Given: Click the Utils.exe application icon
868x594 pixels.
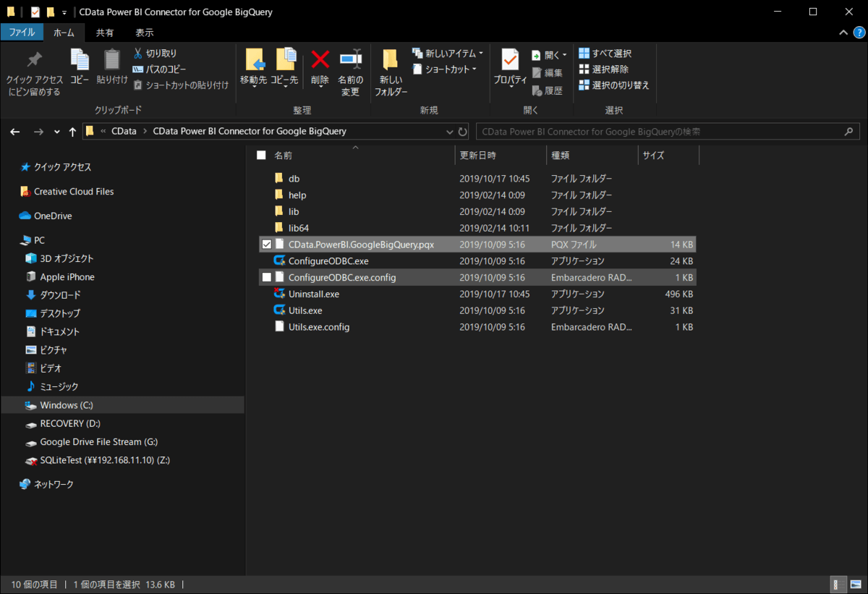Looking at the screenshot, I should coord(279,310).
